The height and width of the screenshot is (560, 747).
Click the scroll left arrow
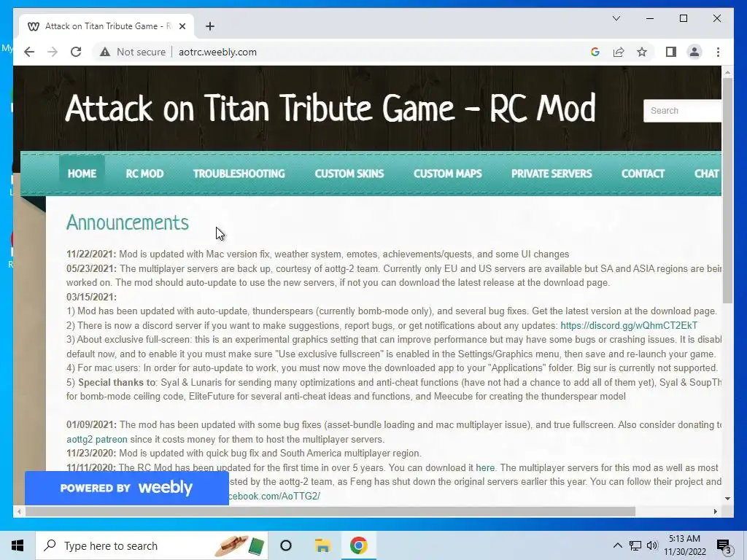coord(18,511)
